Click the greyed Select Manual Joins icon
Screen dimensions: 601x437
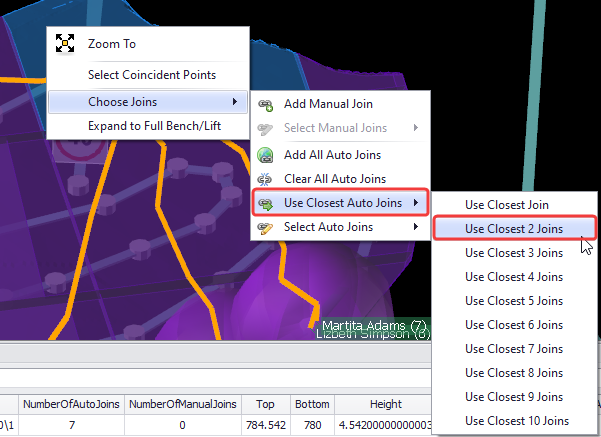pos(265,128)
